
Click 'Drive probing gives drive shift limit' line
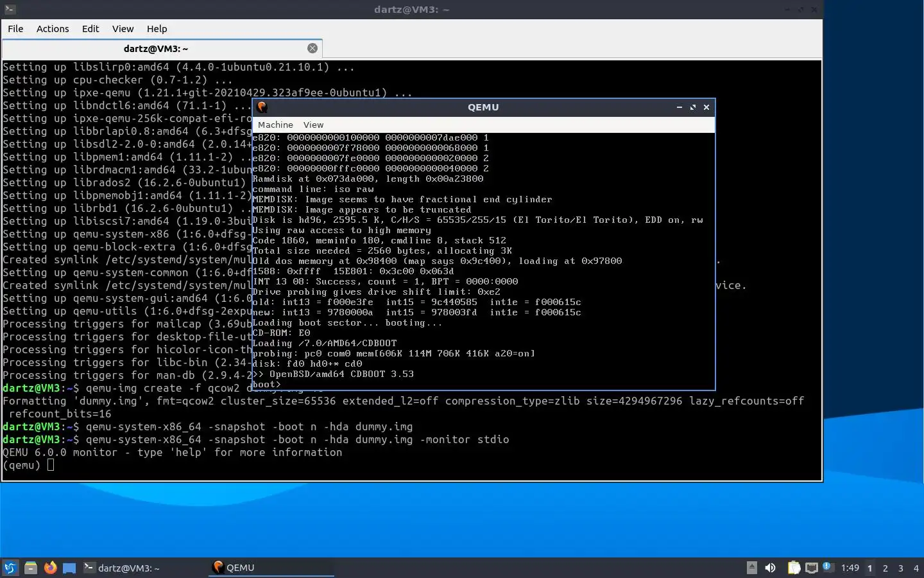coord(376,292)
